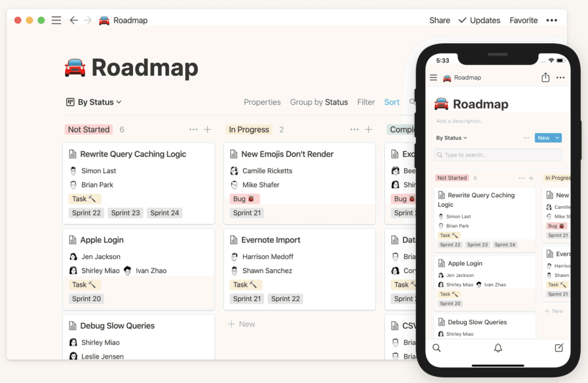The height and width of the screenshot is (383, 588).
Task: Expand the By Status dropdown on the phone
Action: tap(452, 138)
